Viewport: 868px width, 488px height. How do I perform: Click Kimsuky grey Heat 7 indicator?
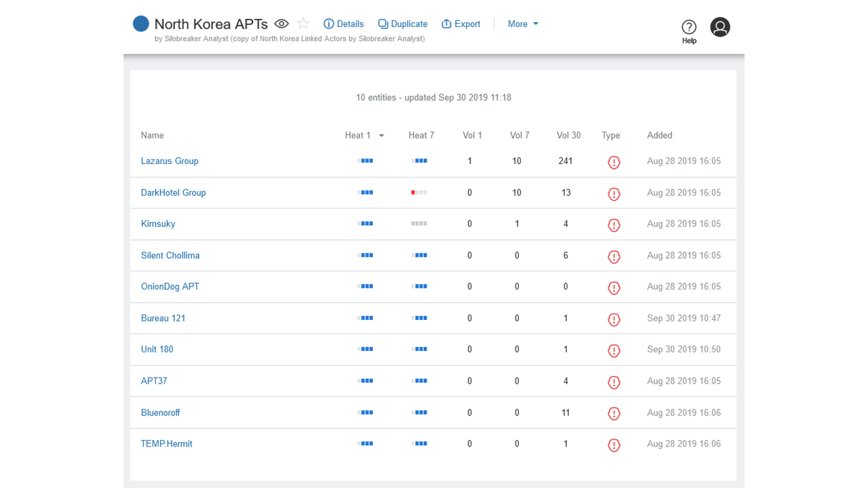pos(419,224)
